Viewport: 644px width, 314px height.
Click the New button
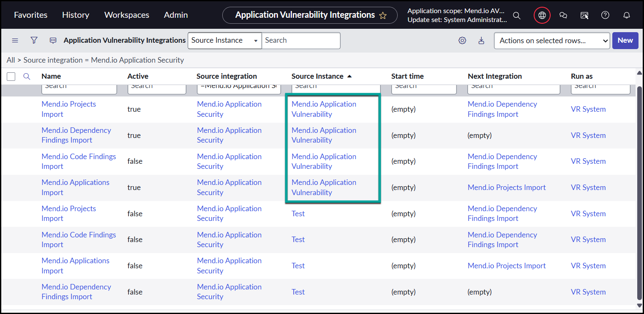coord(625,41)
